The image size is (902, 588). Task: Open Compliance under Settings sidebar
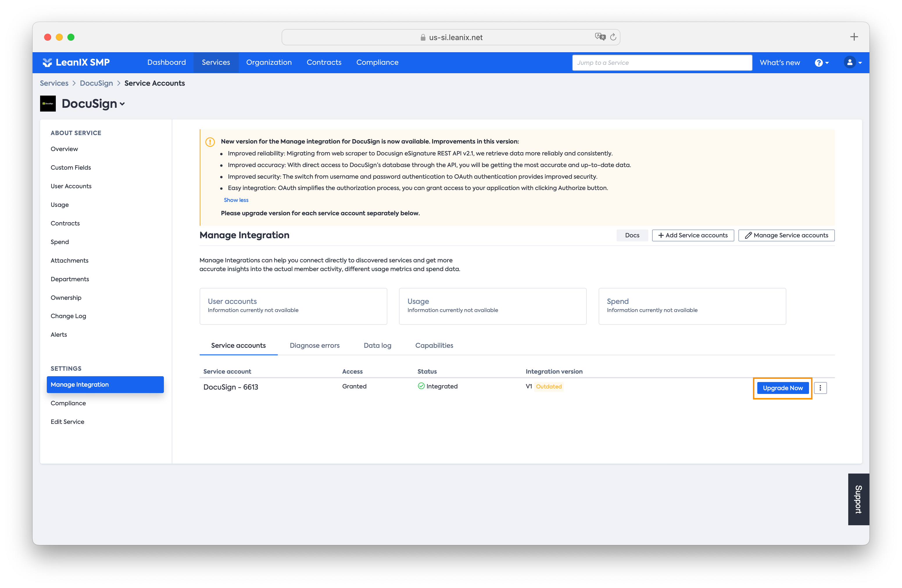[68, 403]
